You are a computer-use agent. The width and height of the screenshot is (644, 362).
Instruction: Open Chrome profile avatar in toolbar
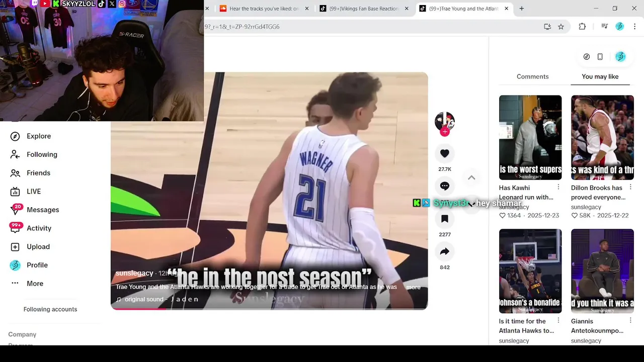[x=620, y=27]
